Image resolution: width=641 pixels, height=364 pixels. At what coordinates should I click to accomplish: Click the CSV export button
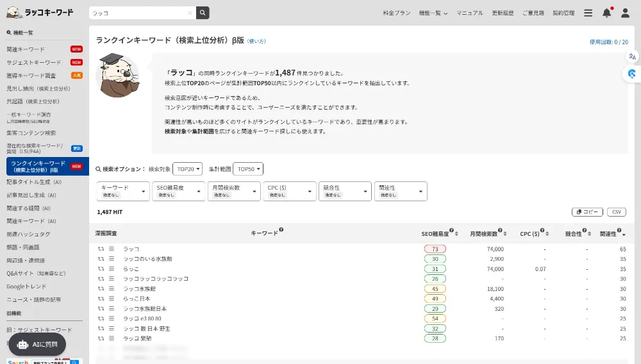point(617,211)
